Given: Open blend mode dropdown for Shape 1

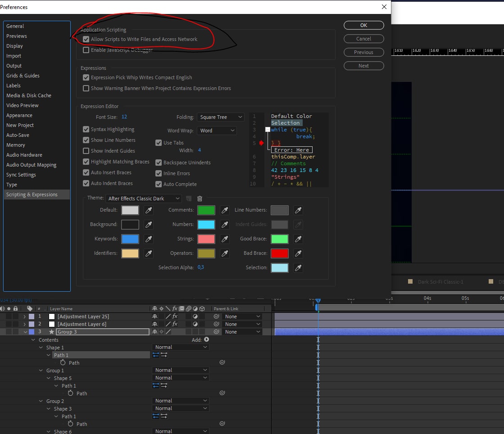Looking at the screenshot, I should pyautogui.click(x=180, y=347).
